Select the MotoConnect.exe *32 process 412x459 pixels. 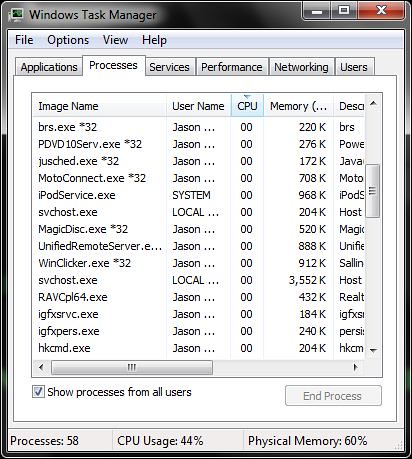[x=199, y=178]
